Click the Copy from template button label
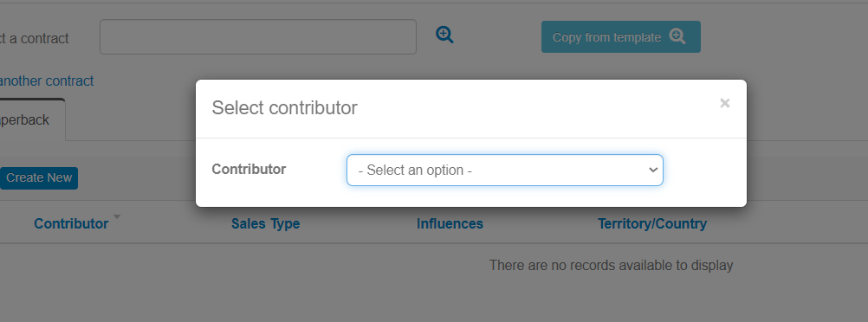 click(606, 37)
